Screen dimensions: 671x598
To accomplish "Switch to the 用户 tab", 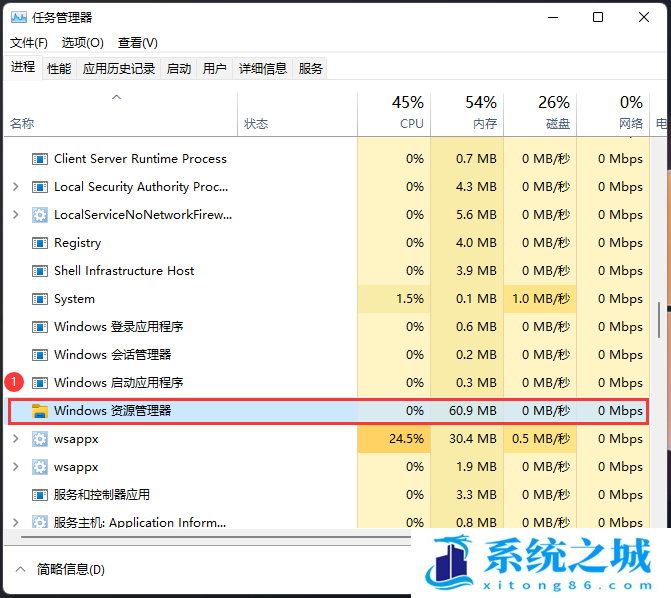I will [x=214, y=68].
